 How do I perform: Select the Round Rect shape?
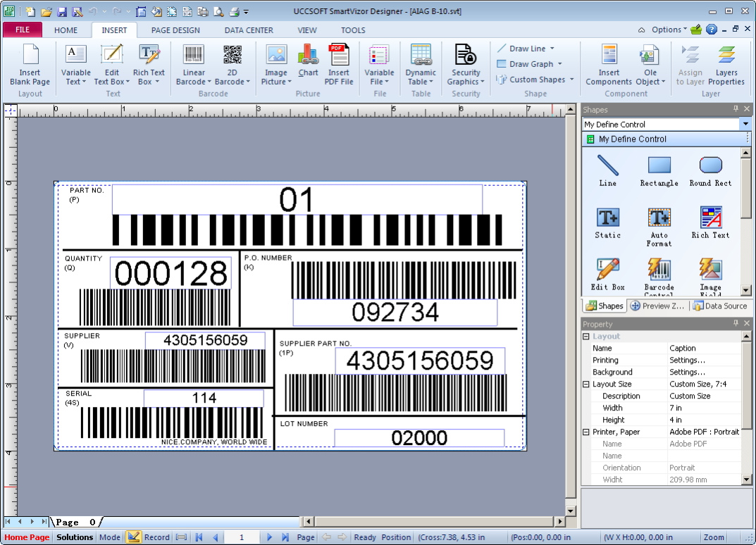coord(710,165)
